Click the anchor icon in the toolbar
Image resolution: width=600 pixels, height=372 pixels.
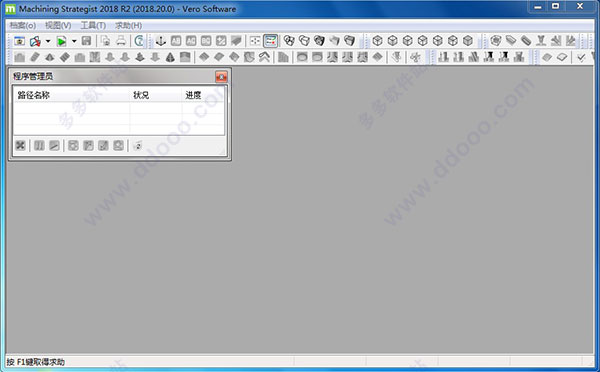tap(161, 41)
